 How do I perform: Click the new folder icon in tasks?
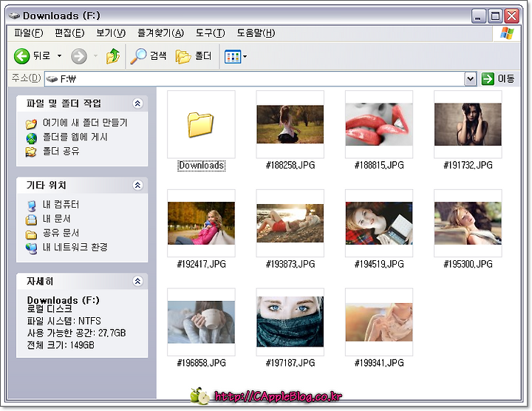[x=31, y=123]
